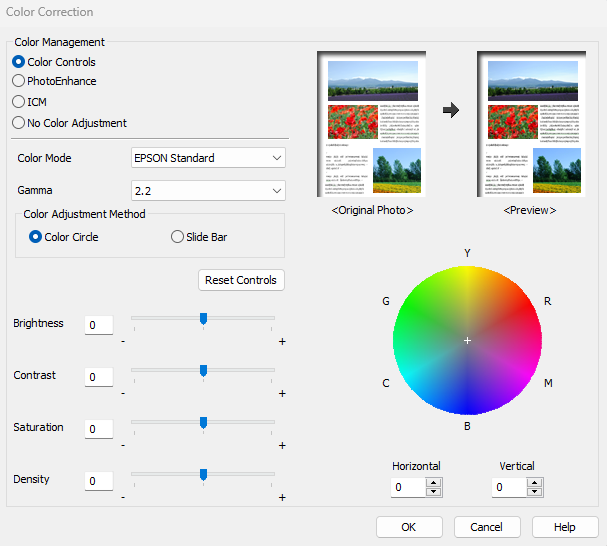Click Cancel to discard changes

coord(487,527)
